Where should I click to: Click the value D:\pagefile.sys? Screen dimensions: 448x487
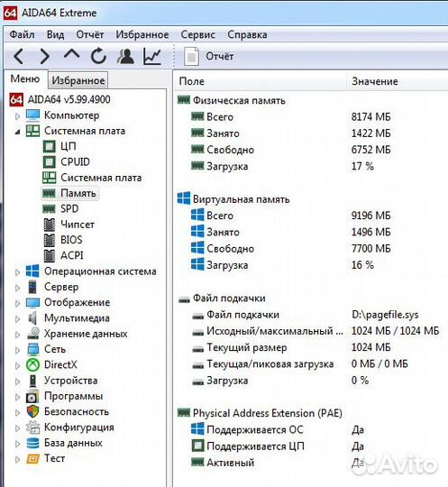click(385, 315)
